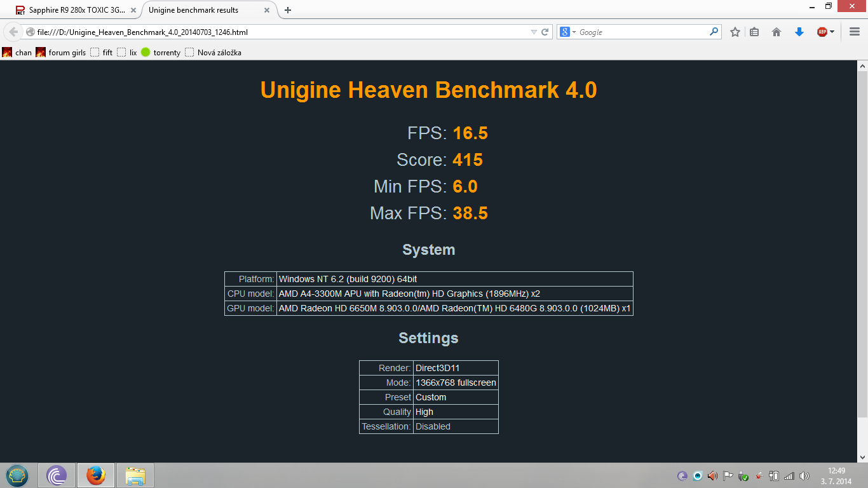Click the Windows NT 6.2 platform cell

point(455,279)
